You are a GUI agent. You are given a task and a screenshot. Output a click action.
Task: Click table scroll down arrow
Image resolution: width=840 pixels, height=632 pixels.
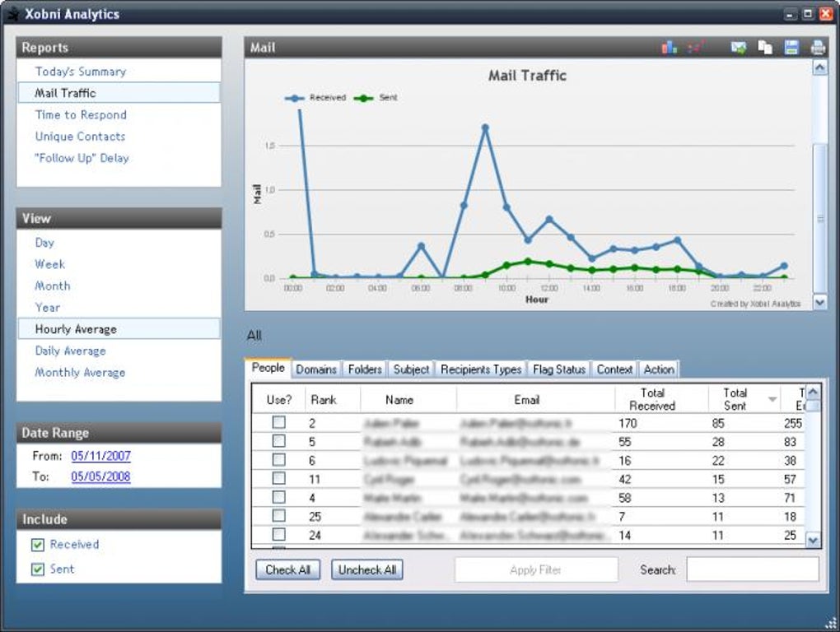click(813, 541)
